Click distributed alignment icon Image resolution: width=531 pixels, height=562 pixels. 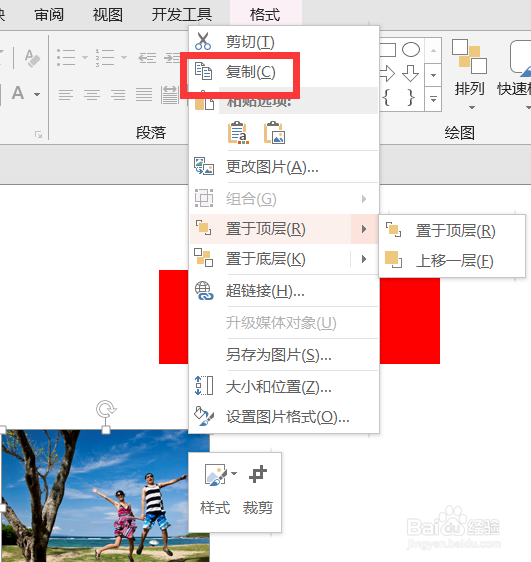(x=169, y=95)
